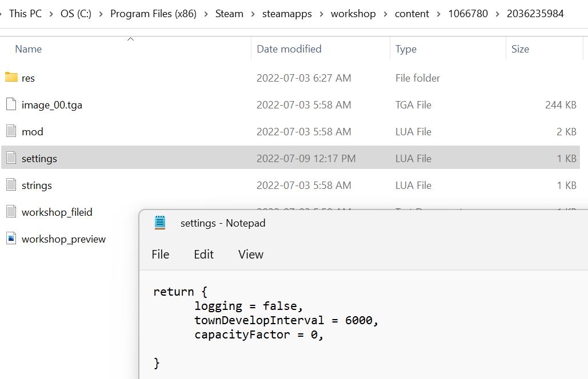Navigate to steamapps in address bar
This screenshot has width=588, height=379.
287,14
